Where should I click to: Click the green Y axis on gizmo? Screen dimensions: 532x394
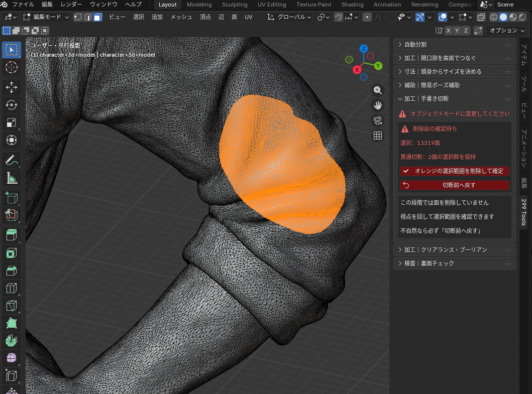tap(378, 66)
